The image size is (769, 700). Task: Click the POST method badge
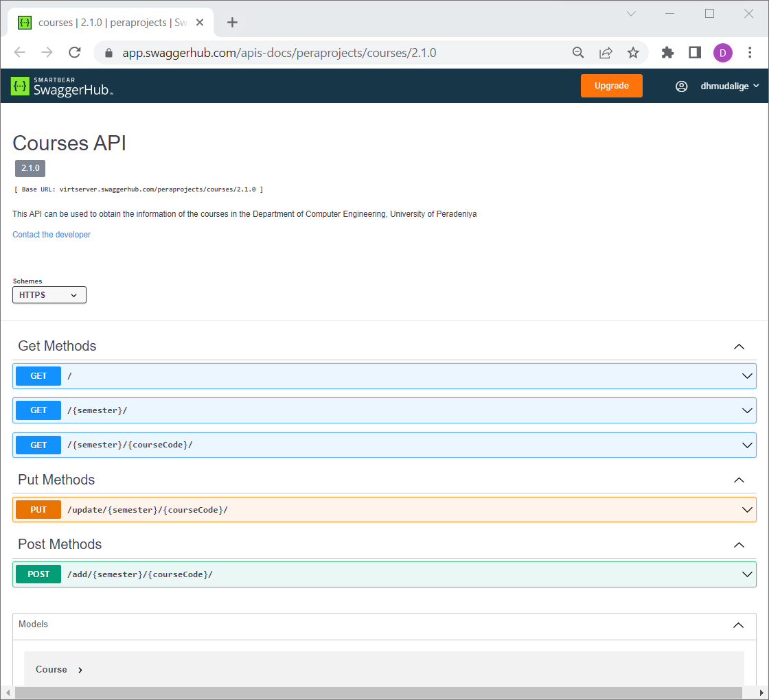point(38,574)
